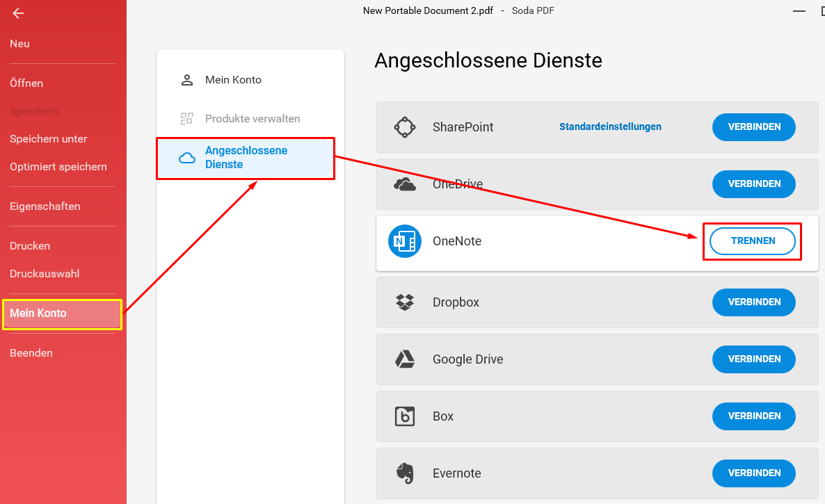Open SharePoint Standardeinstellungen link
The height and width of the screenshot is (504, 825).
point(610,127)
